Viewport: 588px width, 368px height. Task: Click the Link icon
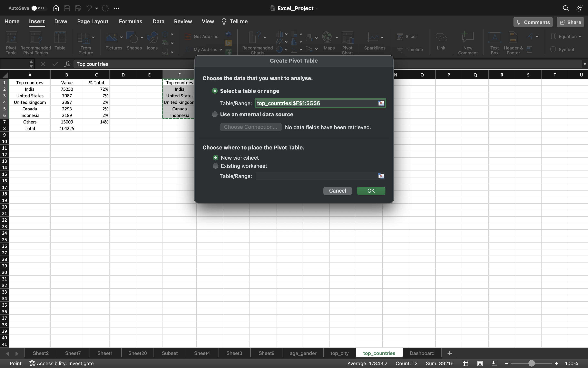pyautogui.click(x=441, y=41)
